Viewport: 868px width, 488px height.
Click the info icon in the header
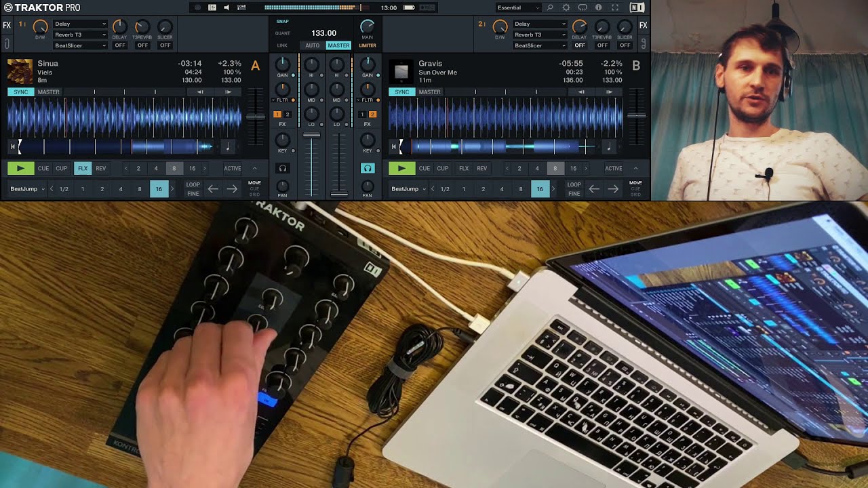(x=598, y=7)
